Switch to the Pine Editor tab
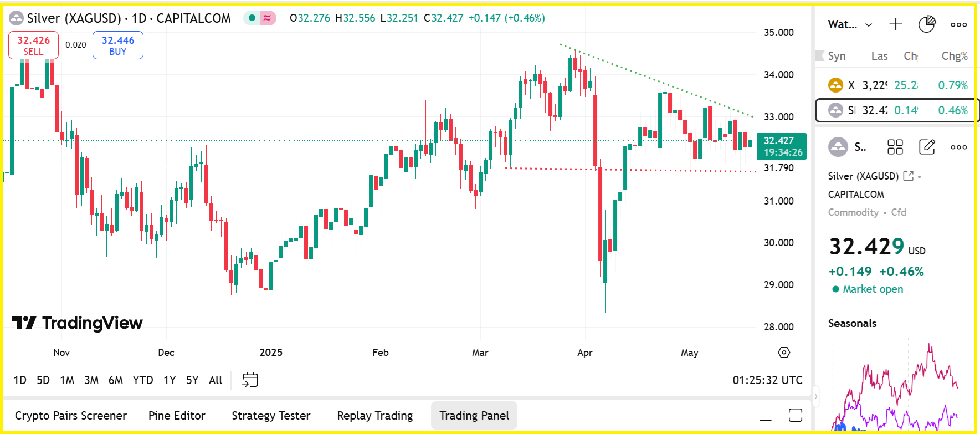This screenshot has height=434, width=980. (x=177, y=416)
